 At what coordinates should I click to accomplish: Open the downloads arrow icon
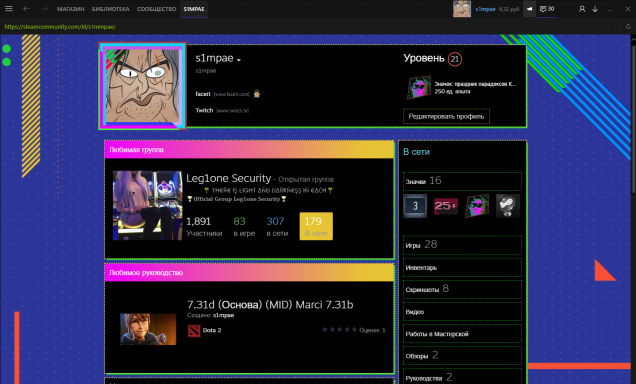(x=595, y=9)
